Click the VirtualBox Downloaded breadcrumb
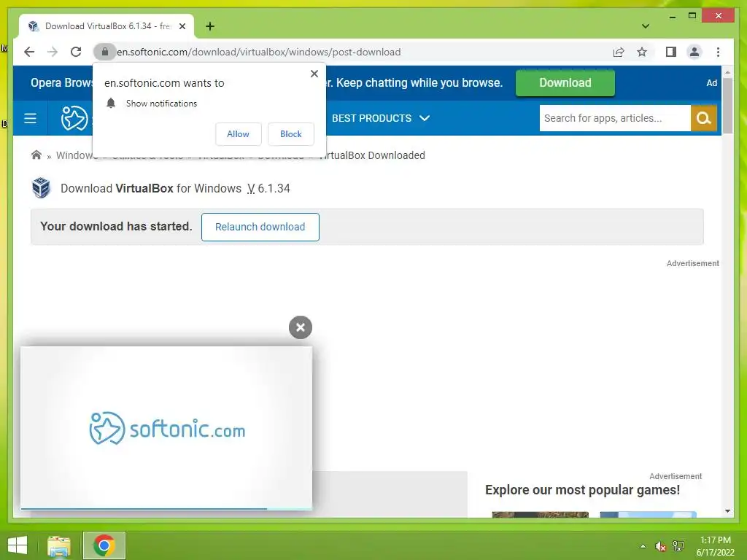Image resolution: width=747 pixels, height=560 pixels. click(372, 155)
